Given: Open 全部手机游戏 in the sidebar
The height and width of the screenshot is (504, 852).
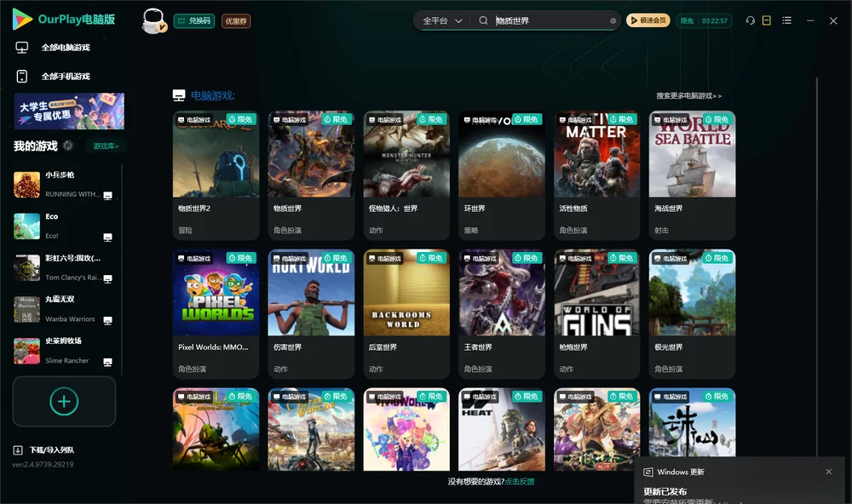Looking at the screenshot, I should (66, 77).
